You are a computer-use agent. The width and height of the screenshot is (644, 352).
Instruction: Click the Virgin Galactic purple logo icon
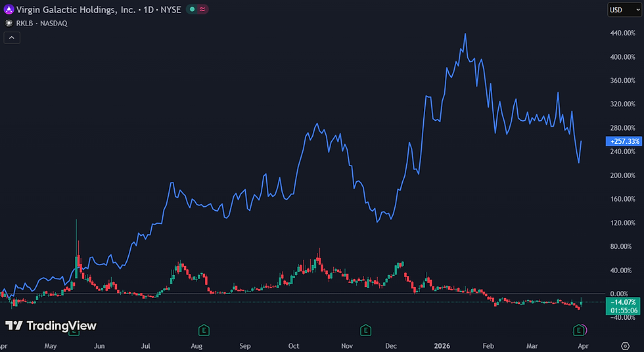click(x=9, y=9)
